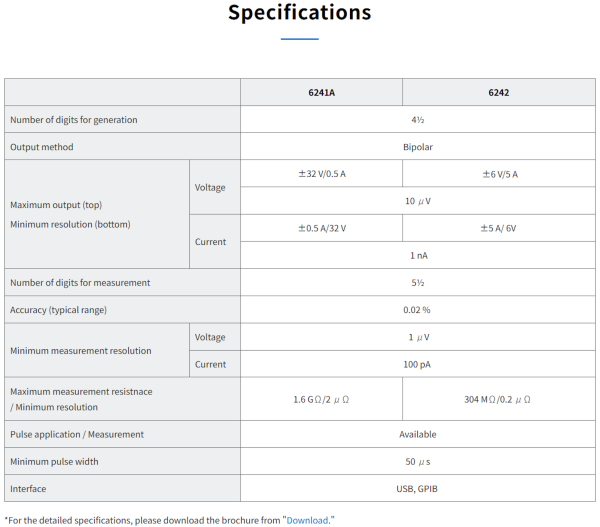Viewport: 600px width, 527px height.
Task: Click the Specifications heading
Action: point(300,14)
